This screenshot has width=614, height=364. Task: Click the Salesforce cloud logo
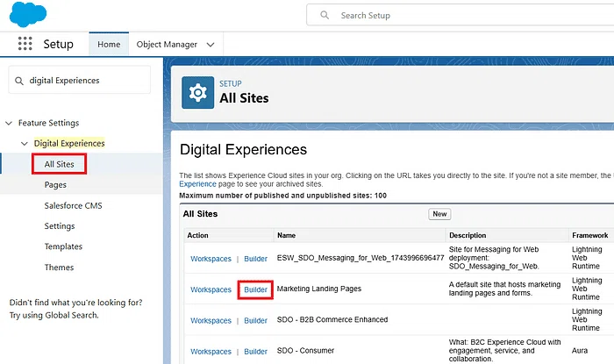point(28,14)
